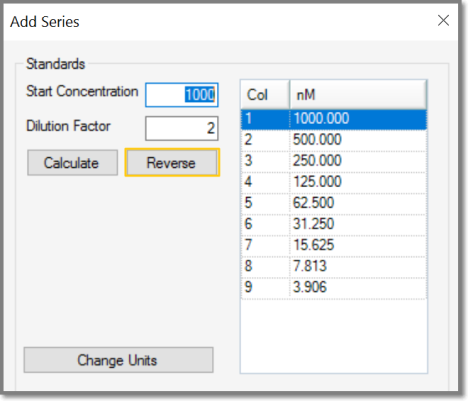
Task: Click the Calculate button
Action: (72, 163)
